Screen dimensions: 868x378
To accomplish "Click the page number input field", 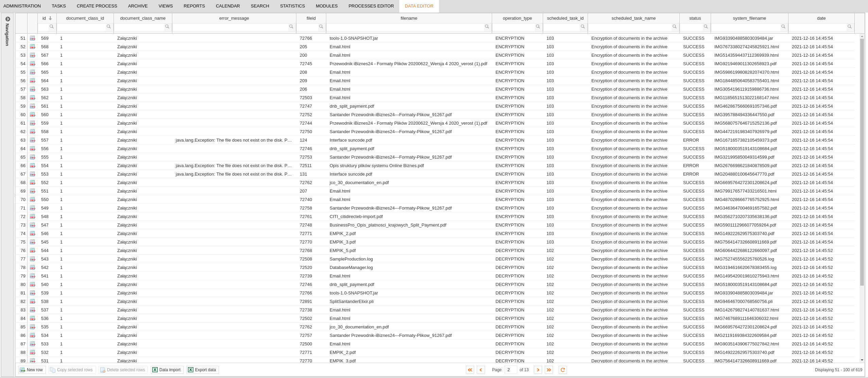I will tap(510, 370).
